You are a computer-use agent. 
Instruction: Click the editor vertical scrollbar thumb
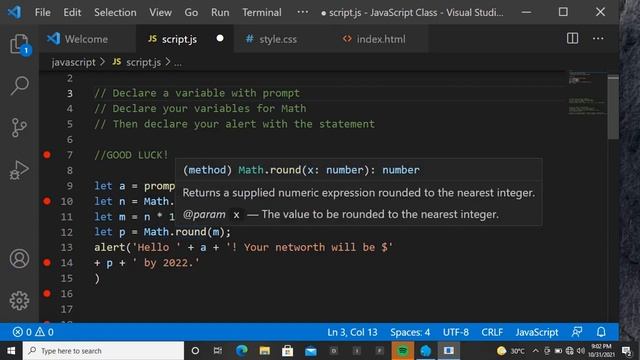point(613,108)
